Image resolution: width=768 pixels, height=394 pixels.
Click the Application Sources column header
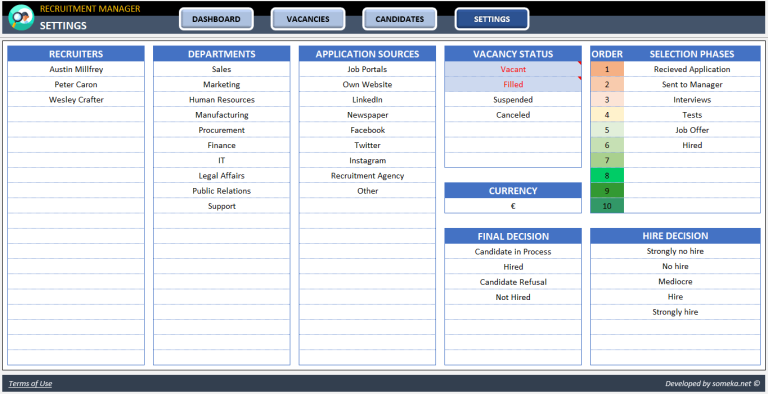click(x=367, y=54)
